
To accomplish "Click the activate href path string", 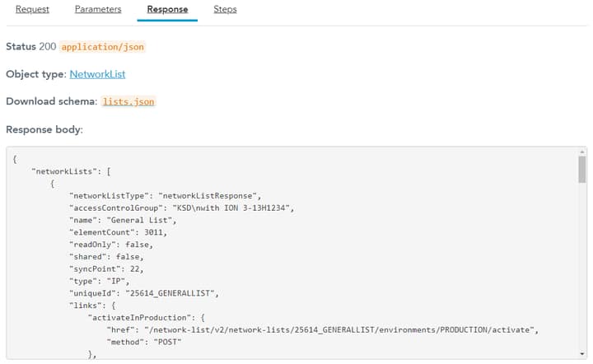I will [340, 329].
